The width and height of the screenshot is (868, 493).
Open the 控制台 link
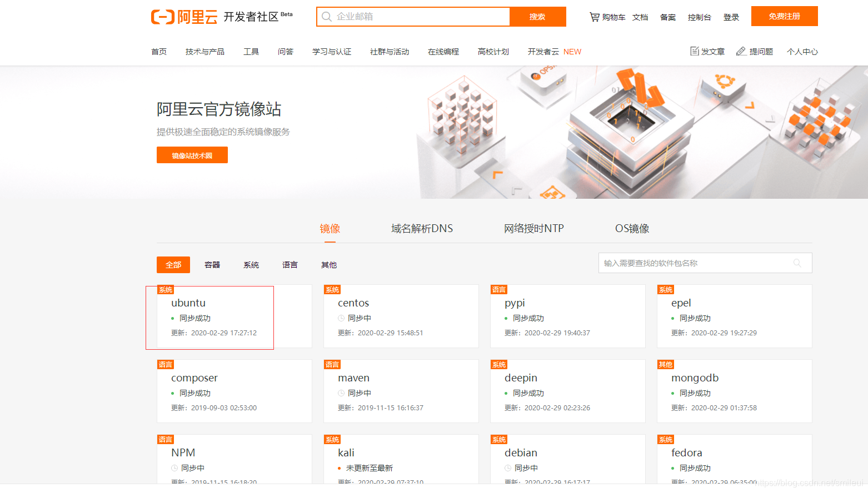click(699, 17)
